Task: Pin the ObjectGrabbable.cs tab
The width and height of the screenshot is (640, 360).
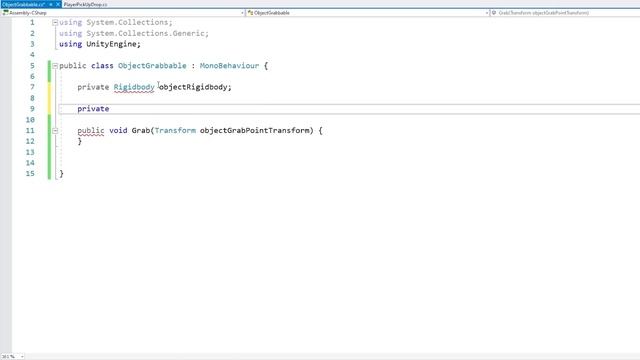Action: 51,4
